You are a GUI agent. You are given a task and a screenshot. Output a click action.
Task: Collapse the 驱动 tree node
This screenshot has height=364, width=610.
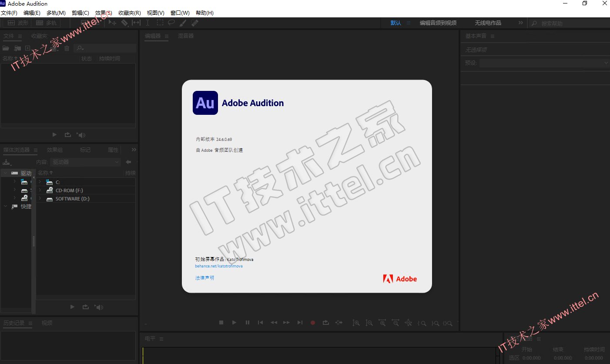[5, 173]
